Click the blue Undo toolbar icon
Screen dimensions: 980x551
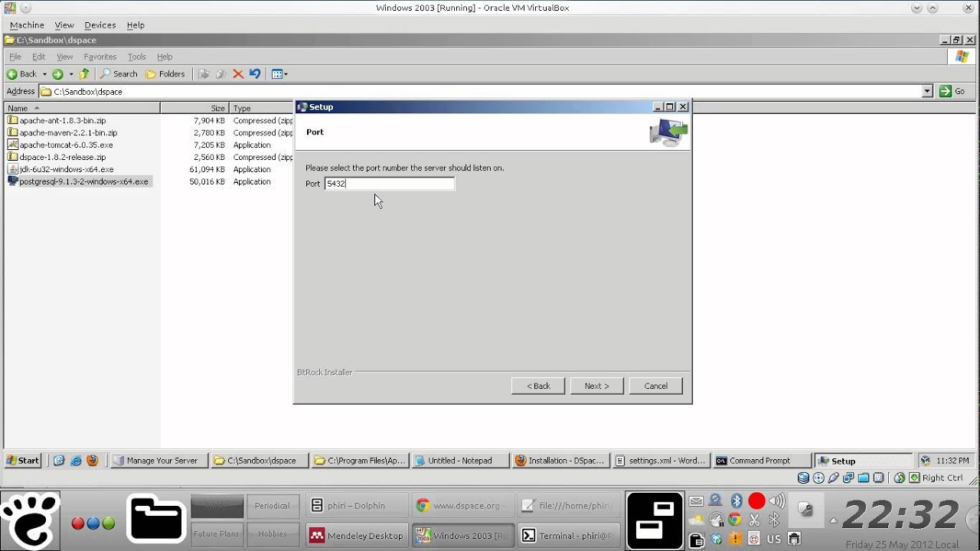255,74
